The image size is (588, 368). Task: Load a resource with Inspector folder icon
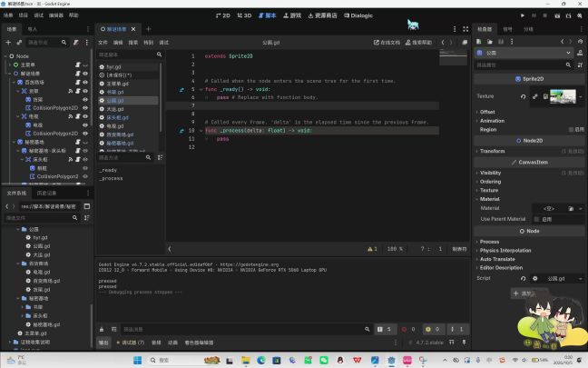489,41
